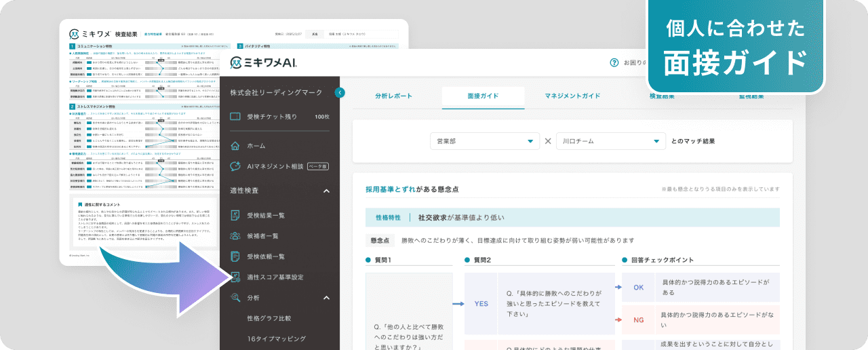
Task: Collapse the sidebar with the round chevron button
Action: coord(340,92)
